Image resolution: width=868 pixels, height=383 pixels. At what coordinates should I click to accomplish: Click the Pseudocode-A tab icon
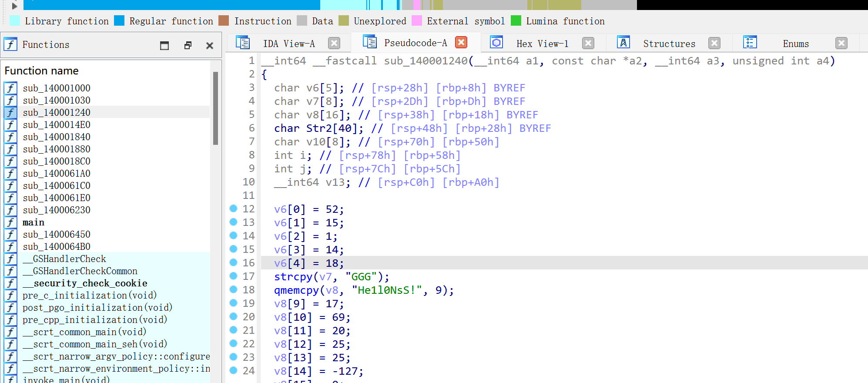(x=370, y=42)
